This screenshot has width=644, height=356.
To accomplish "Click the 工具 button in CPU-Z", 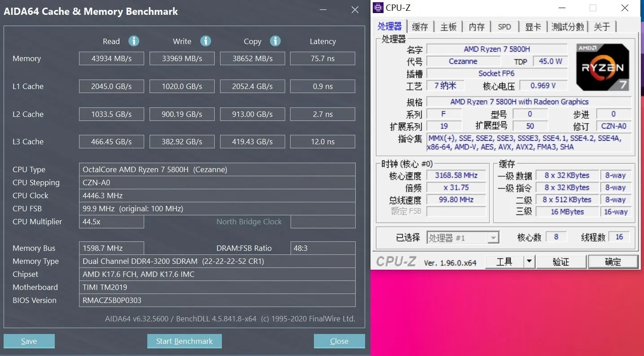I will pyautogui.click(x=504, y=261).
